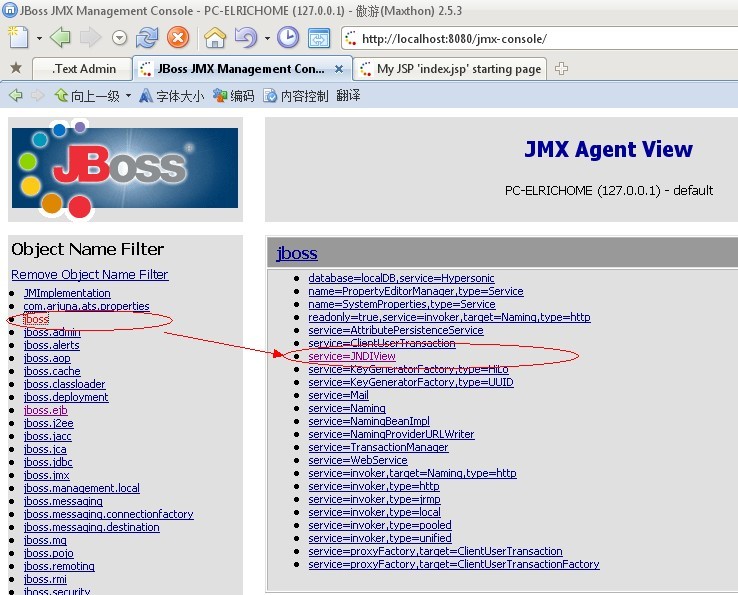
Task: Open service=KeyGeneratorFactory,type=UUID link
Action: pyautogui.click(x=410, y=382)
